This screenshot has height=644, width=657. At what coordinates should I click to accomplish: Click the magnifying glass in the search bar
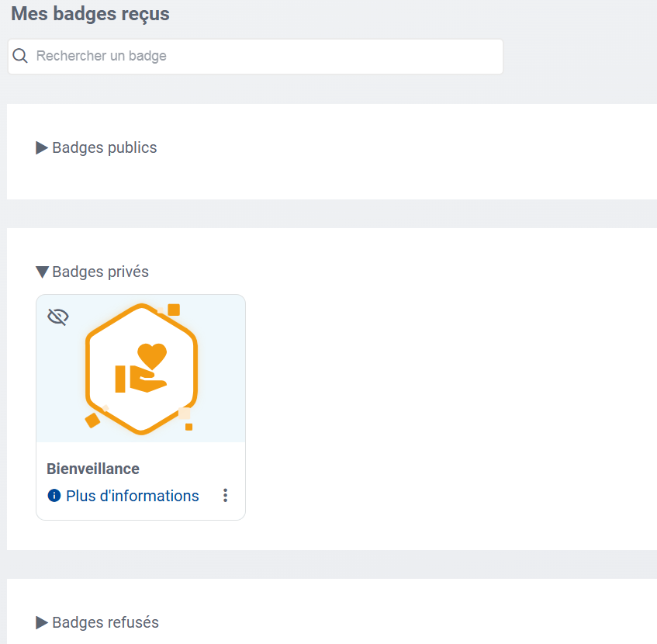20,56
